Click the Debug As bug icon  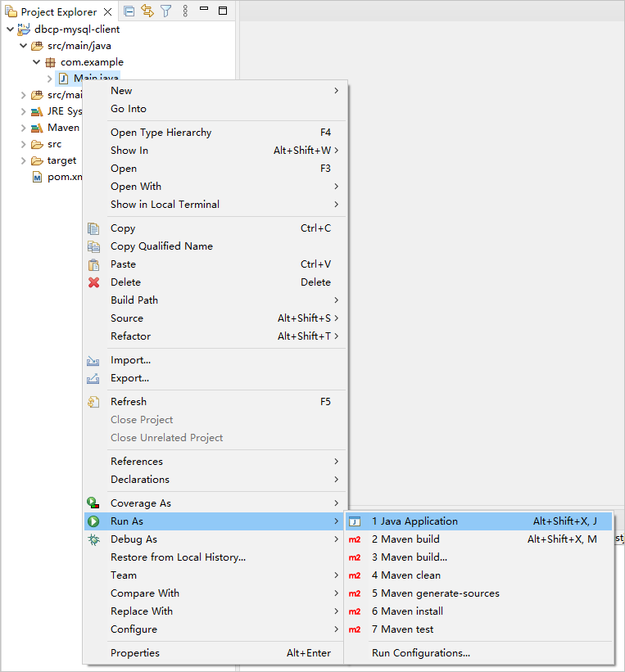click(x=93, y=539)
